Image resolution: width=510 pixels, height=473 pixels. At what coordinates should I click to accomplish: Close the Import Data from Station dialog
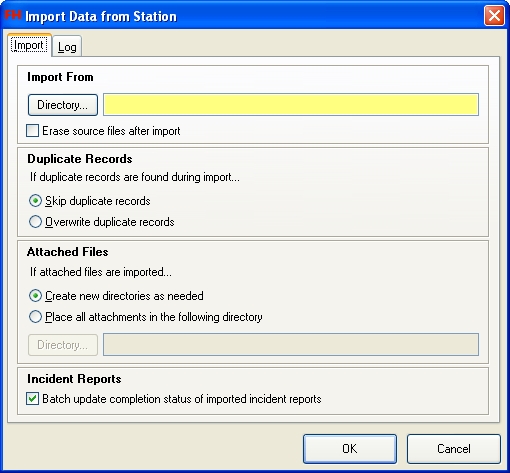494,16
